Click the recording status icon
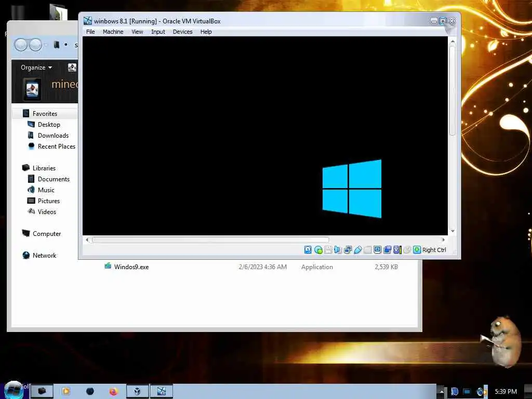The width and height of the screenshot is (532, 399). tap(387, 250)
